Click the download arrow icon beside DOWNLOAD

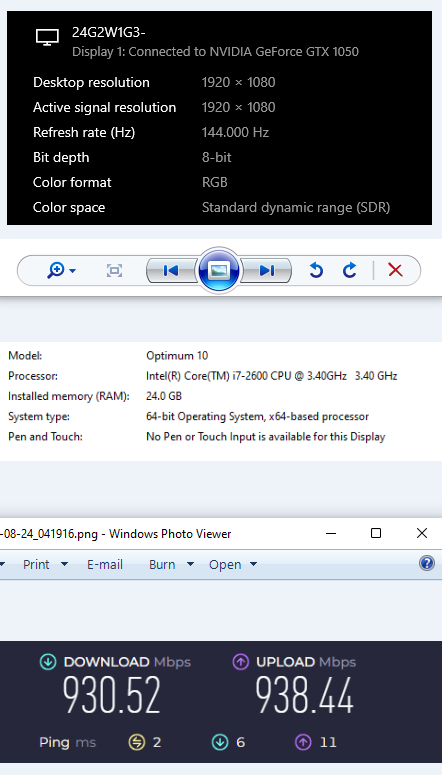click(x=48, y=662)
